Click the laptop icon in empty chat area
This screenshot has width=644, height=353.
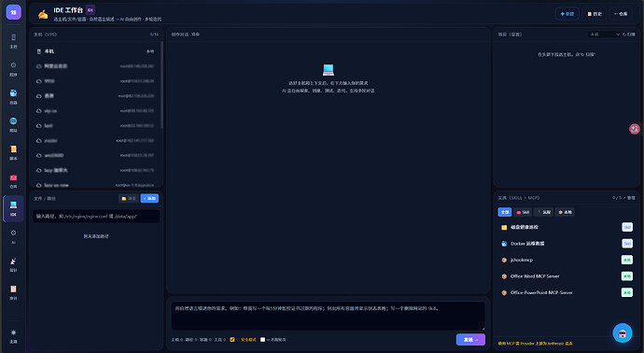(x=329, y=70)
